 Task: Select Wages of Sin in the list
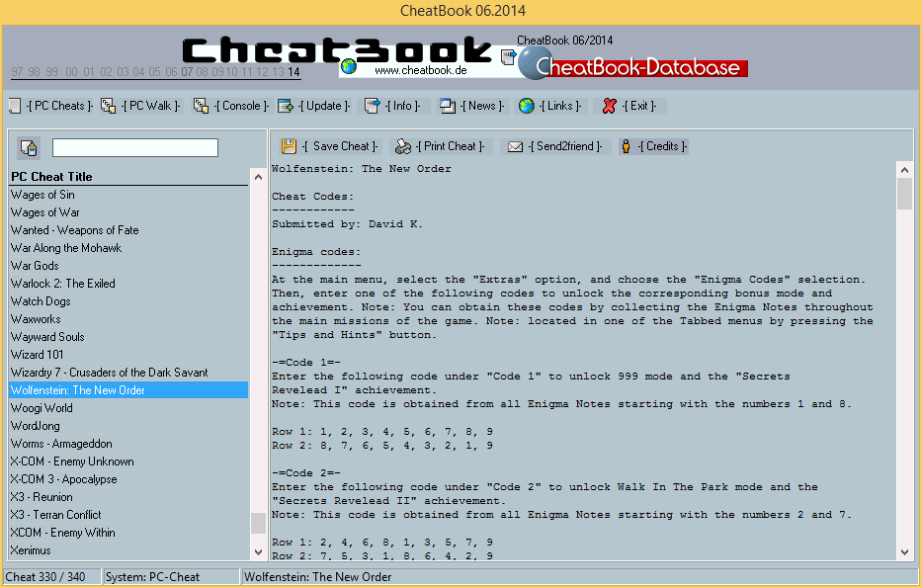pos(128,195)
